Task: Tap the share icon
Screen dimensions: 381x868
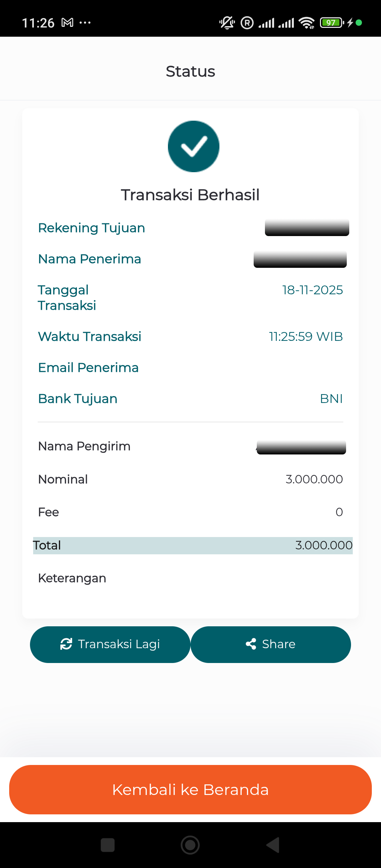Action: 251,644
